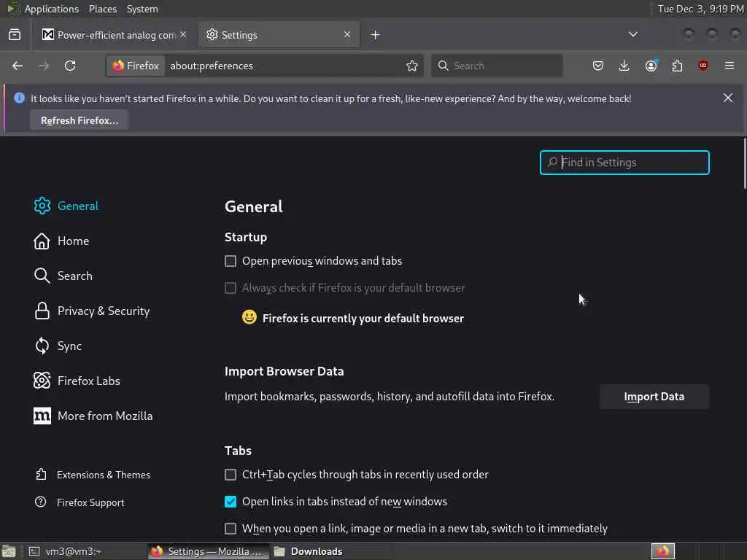747x560 pixels.
Task: Click the browser back arrow
Action: click(x=18, y=66)
